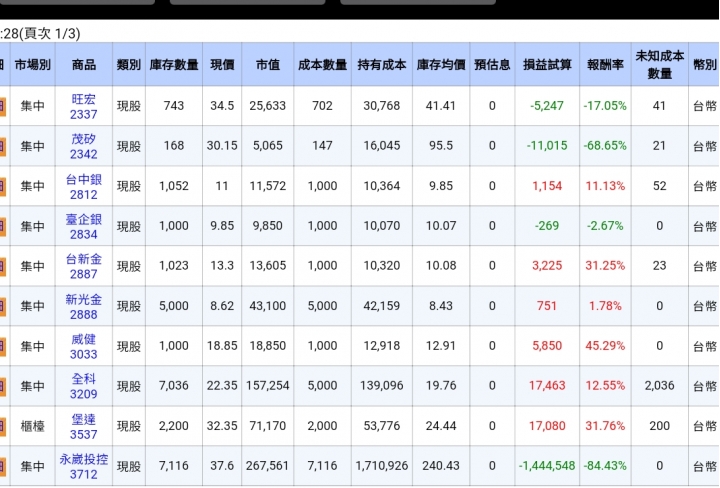
Task: Click the 18.85 current price for 威健
Action: (222, 346)
